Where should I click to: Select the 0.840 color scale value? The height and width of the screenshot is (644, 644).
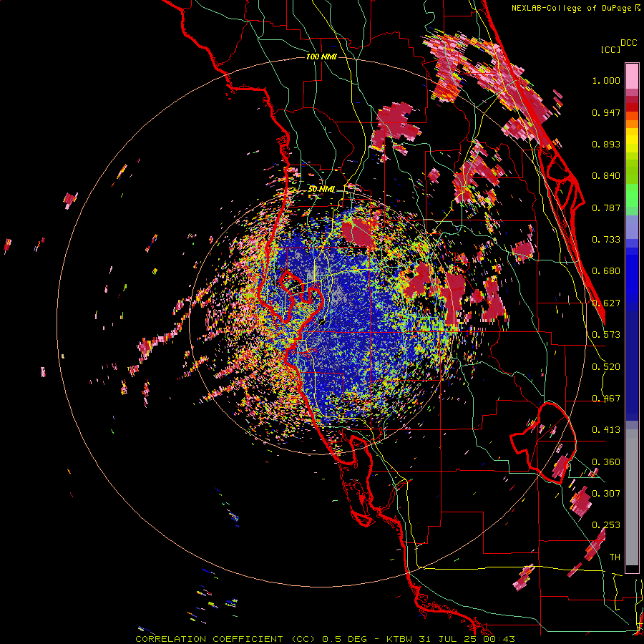606,176
